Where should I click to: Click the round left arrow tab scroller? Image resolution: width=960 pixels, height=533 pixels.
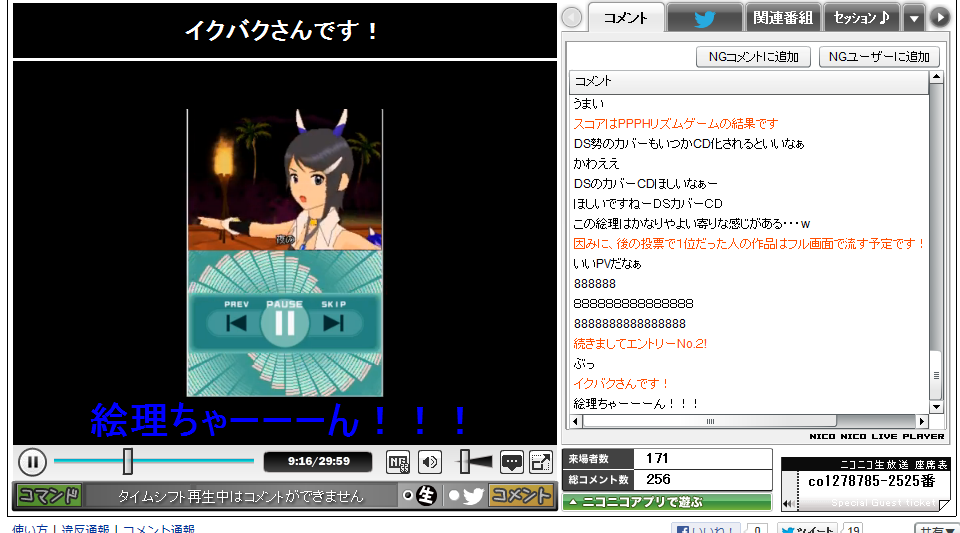point(572,18)
